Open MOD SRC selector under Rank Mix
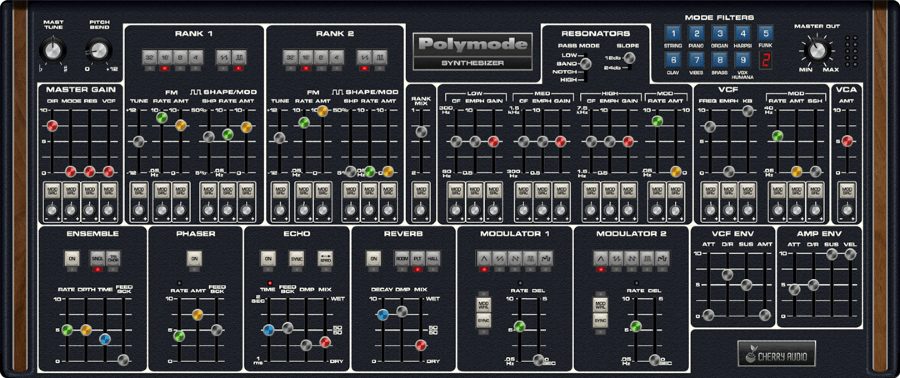Image resolution: width=900 pixels, height=378 pixels. click(421, 190)
